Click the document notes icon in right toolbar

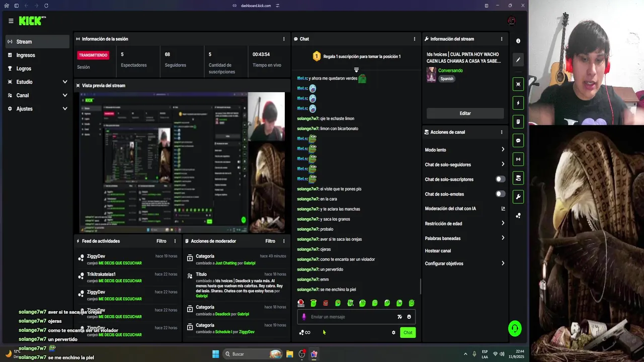pos(518,122)
